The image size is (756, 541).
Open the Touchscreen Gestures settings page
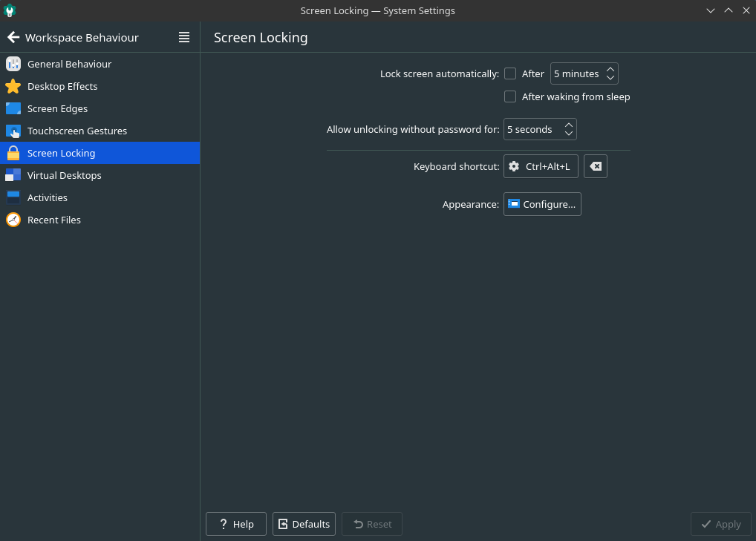click(x=100, y=131)
